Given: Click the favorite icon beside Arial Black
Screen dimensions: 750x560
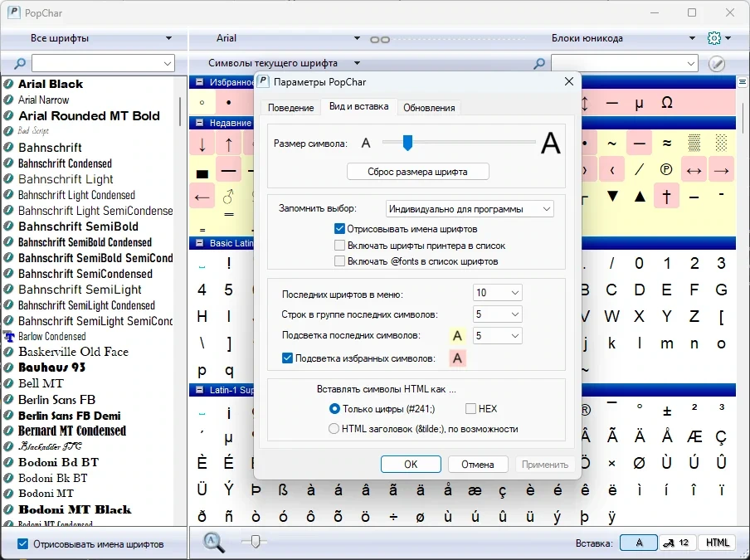Looking at the screenshot, I should coord(8,84).
